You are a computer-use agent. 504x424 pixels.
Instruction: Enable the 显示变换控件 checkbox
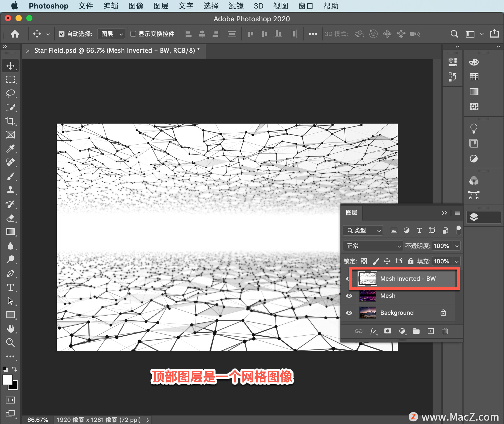click(133, 34)
